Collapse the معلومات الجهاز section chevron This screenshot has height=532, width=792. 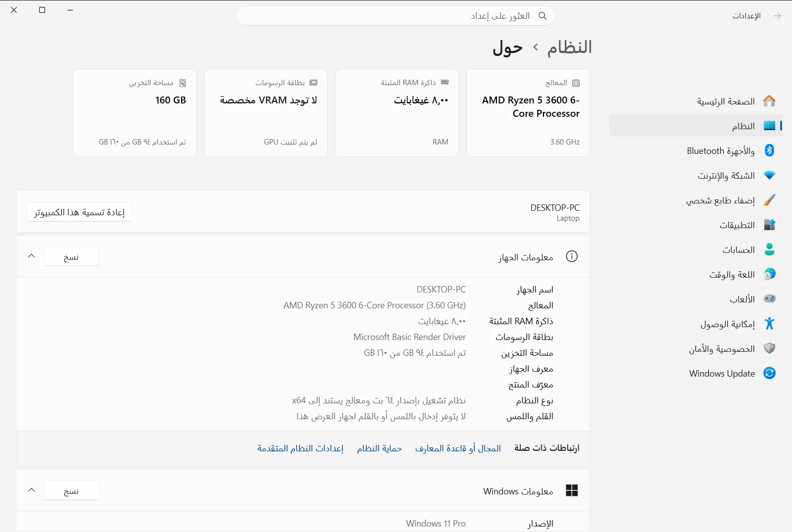click(31, 256)
